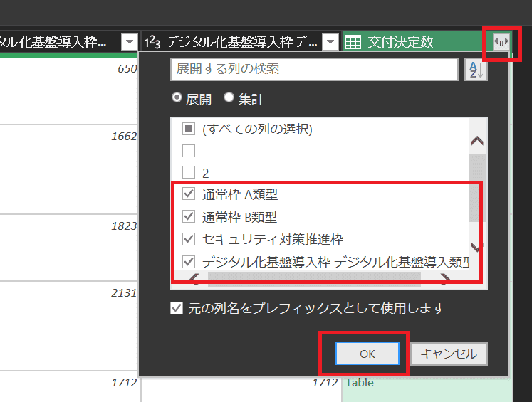Select the 展開 radio button

pyautogui.click(x=177, y=99)
